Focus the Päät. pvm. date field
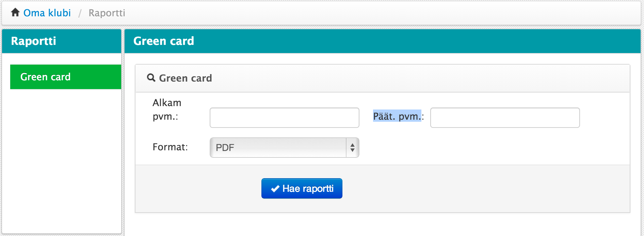The width and height of the screenshot is (644, 236). coord(505,118)
